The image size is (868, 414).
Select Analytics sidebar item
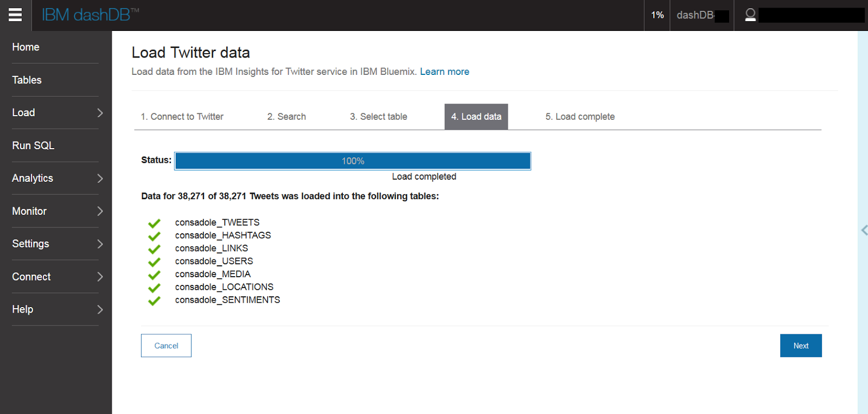33,178
